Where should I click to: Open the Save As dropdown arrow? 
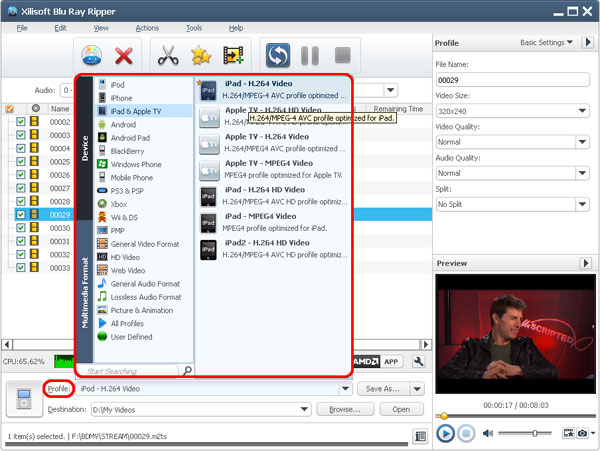(x=417, y=389)
